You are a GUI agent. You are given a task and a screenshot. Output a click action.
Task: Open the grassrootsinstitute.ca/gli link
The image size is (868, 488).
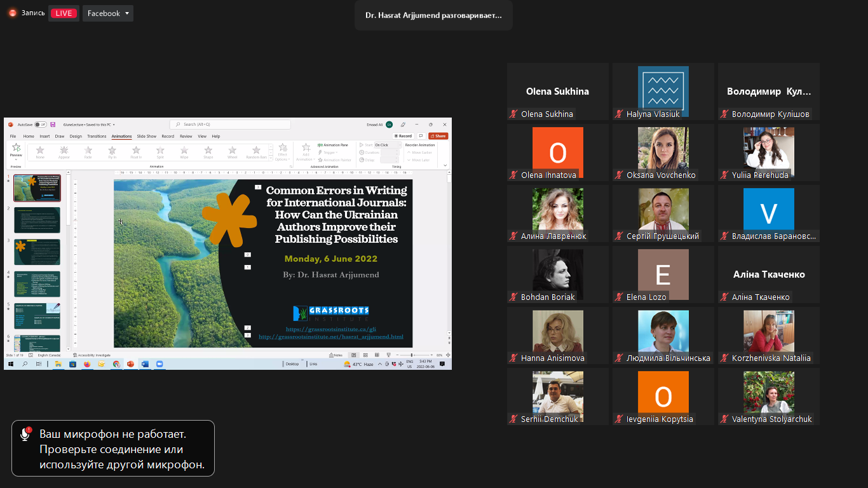pyautogui.click(x=330, y=330)
